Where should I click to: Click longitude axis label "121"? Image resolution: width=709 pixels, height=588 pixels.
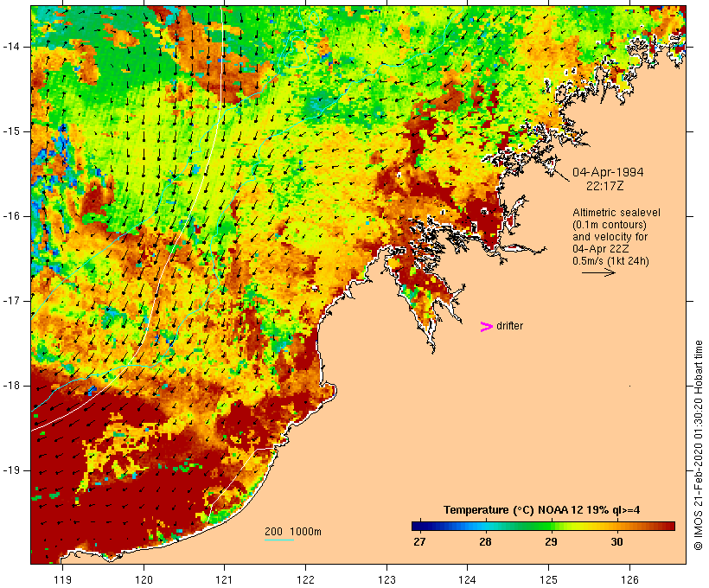coord(224,579)
